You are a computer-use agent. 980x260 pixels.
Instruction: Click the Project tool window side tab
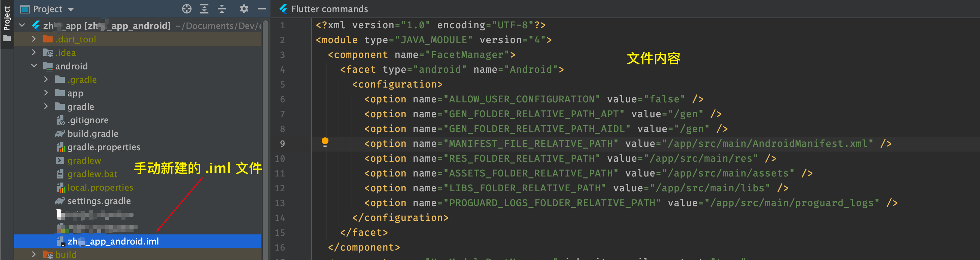(7, 24)
